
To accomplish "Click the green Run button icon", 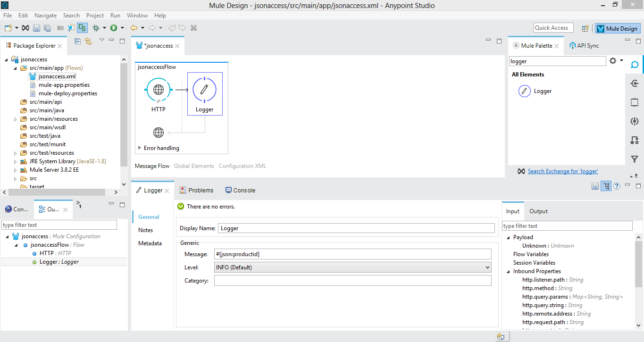I will tap(114, 28).
